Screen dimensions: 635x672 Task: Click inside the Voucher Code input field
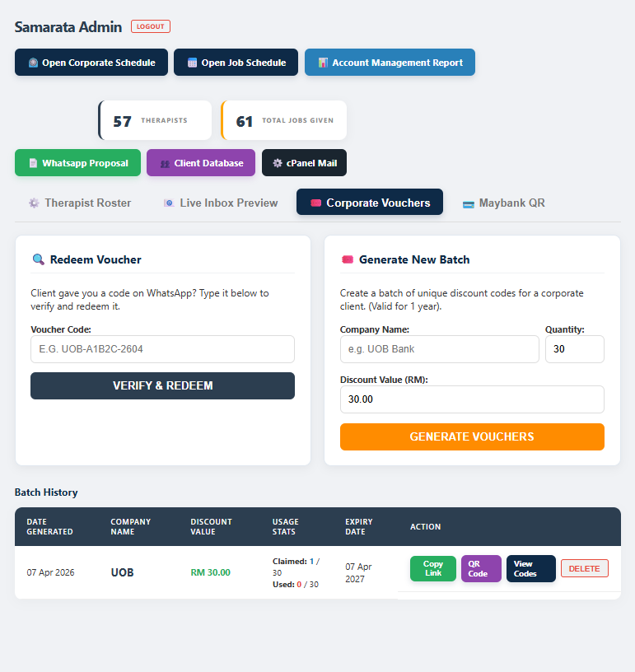(x=162, y=348)
